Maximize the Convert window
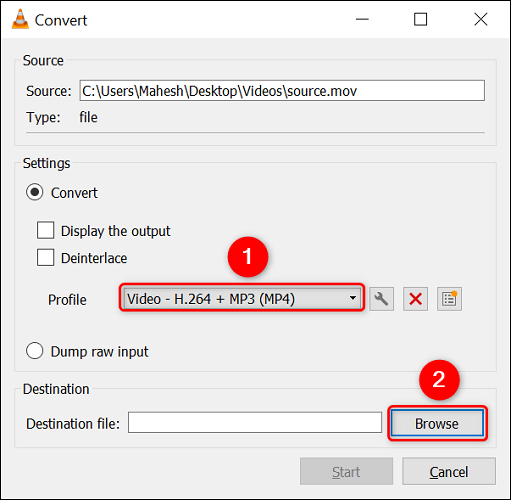 pyautogui.click(x=420, y=19)
